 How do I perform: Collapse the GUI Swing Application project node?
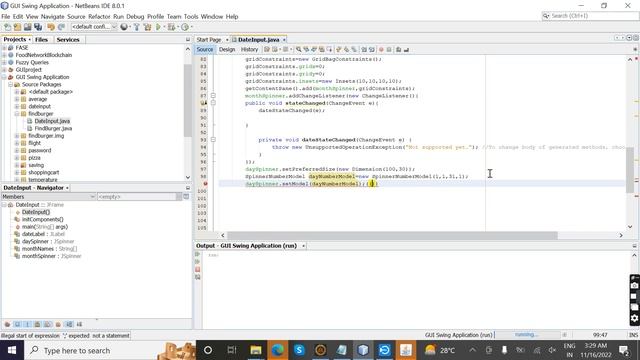(x=4, y=77)
